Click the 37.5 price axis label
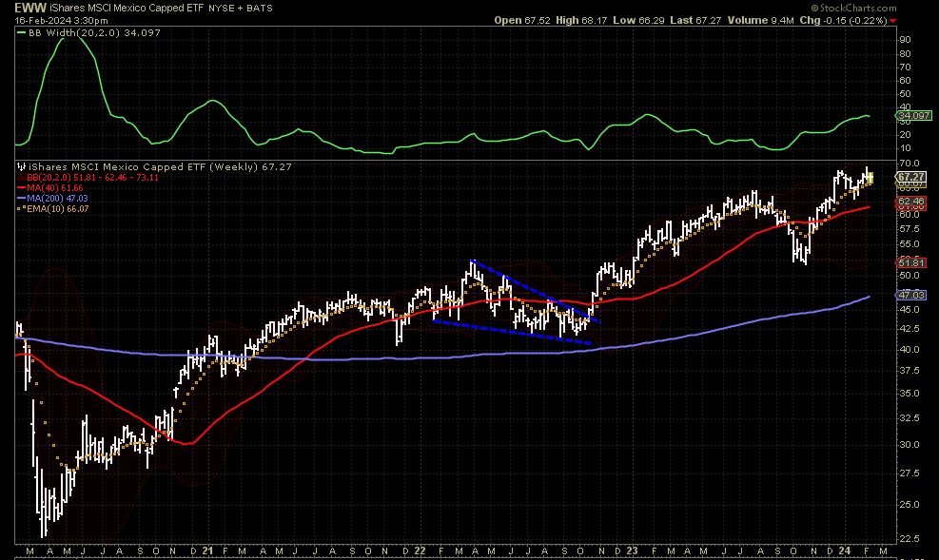939x560 pixels. (910, 371)
